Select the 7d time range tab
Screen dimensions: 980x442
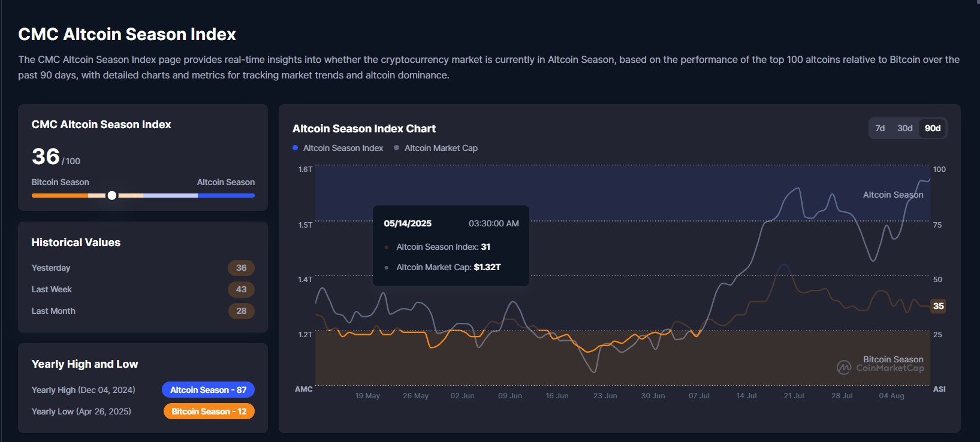880,128
